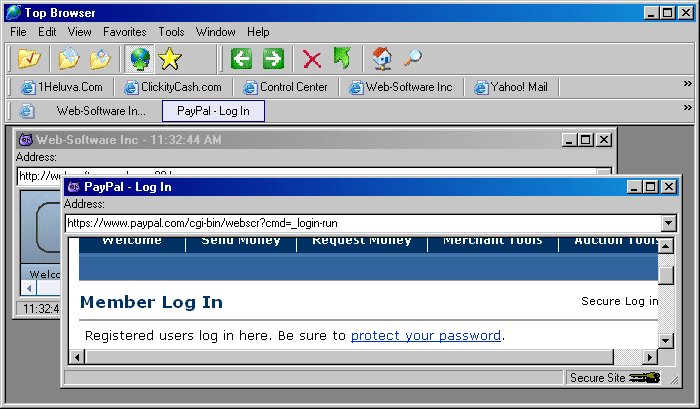Click the Web-Software Inc window title bar
The height and width of the screenshot is (409, 700).
(x=314, y=140)
